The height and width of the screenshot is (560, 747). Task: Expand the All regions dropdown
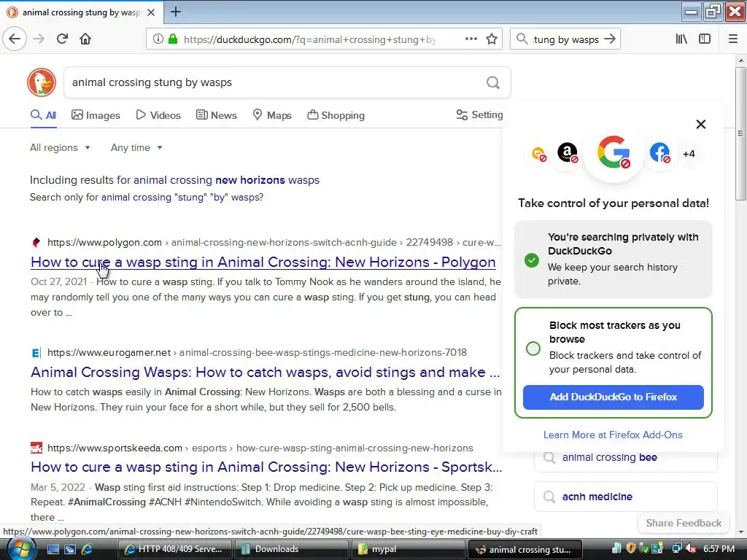coord(60,147)
